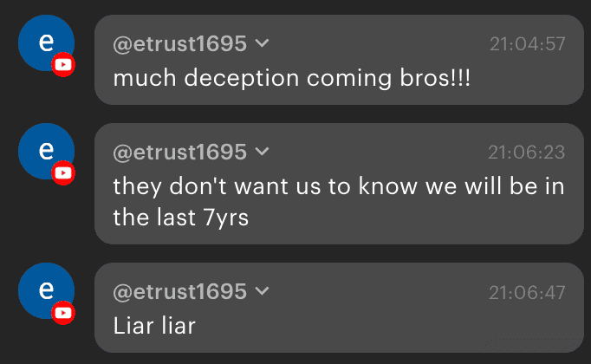Open the chevron menu on the 21:06:23 message
The height and width of the screenshot is (364, 591).
pos(263,153)
